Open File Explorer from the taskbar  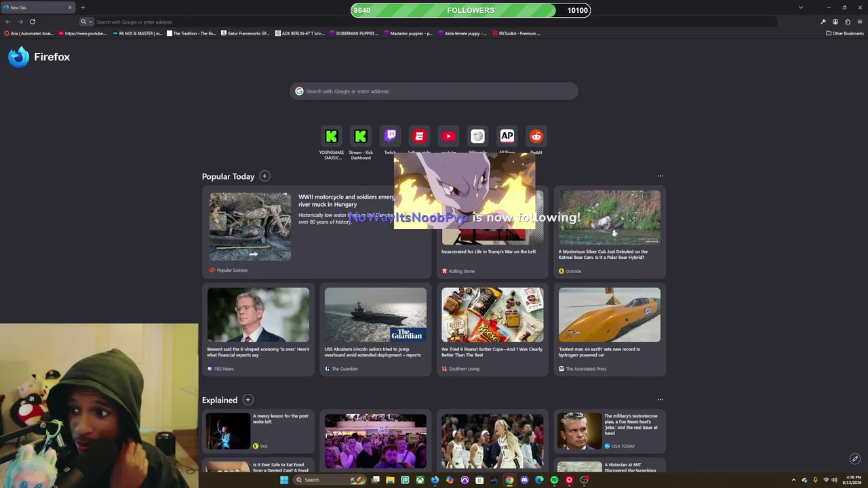390,480
